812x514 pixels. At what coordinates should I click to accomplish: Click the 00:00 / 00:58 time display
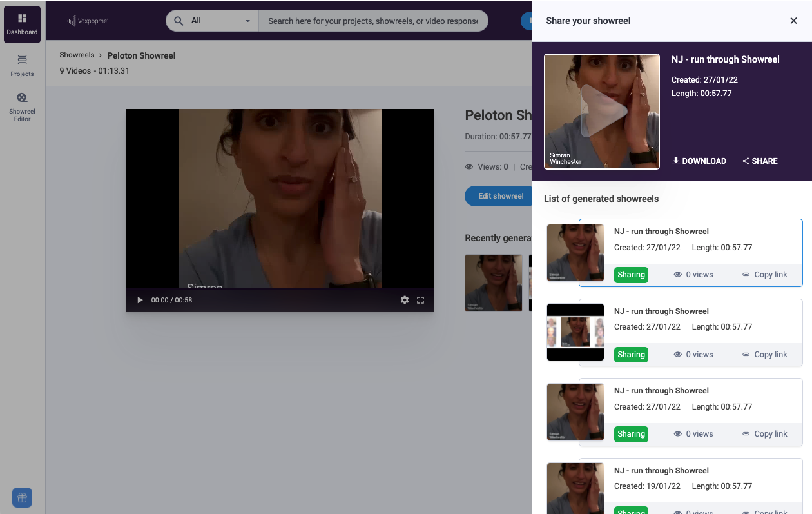click(171, 300)
